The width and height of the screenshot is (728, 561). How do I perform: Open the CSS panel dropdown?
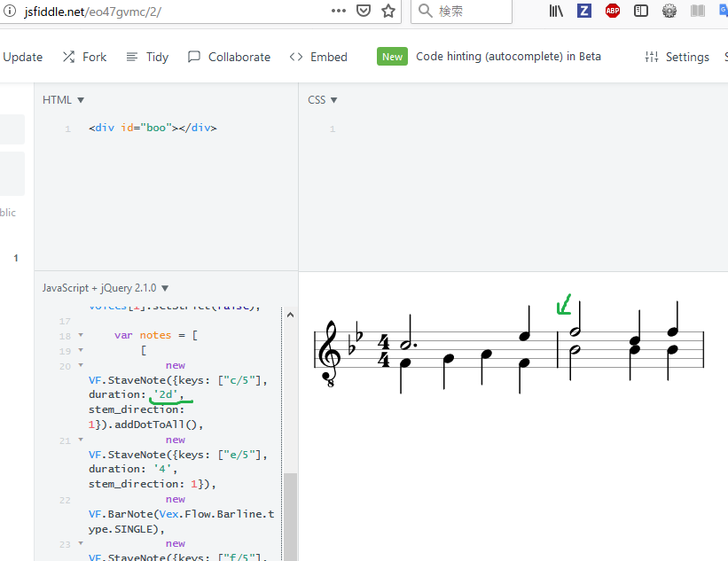(322, 100)
